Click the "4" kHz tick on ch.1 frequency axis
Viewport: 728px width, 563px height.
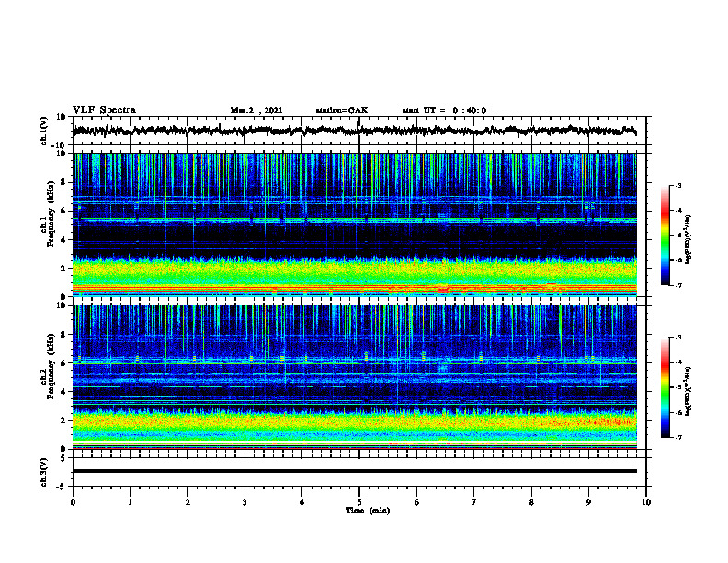pos(64,240)
